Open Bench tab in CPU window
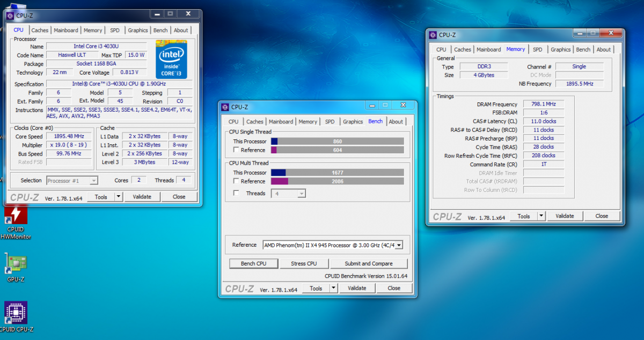The image size is (644, 340). (x=160, y=31)
